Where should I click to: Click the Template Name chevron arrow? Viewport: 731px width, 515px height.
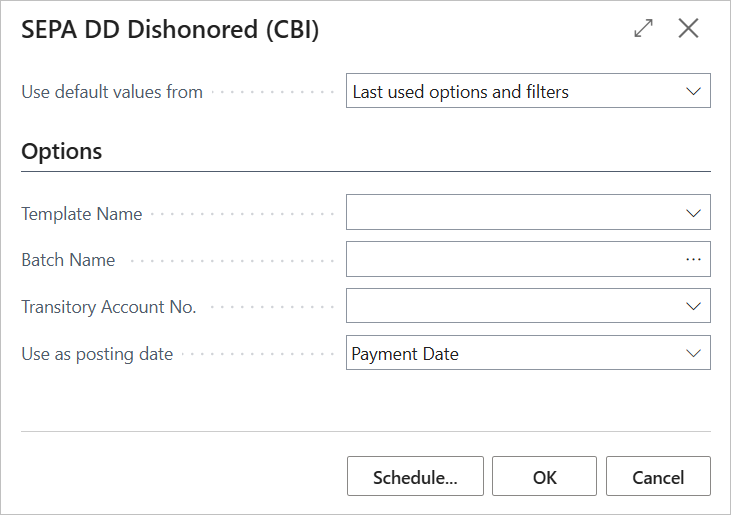point(693,213)
